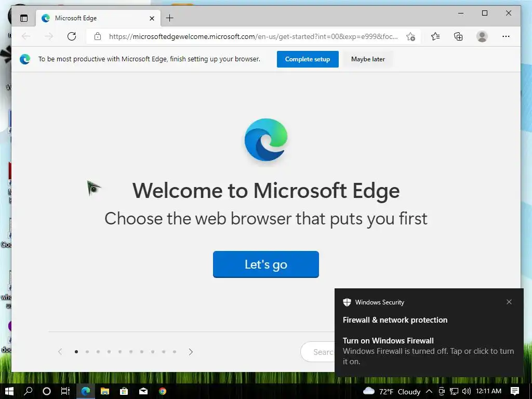Open volume control tray icon
The width and height of the screenshot is (532, 399).
467,391
